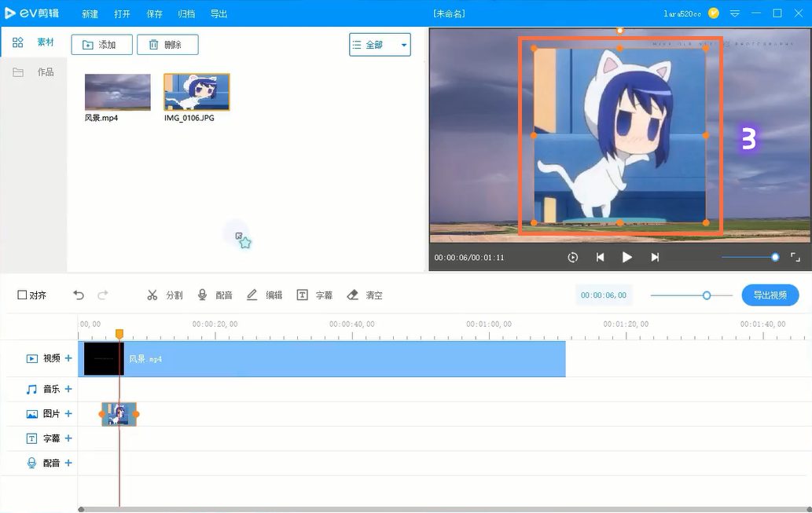
Task: Click the 字幕 text tool in toolbar
Action: pos(314,295)
